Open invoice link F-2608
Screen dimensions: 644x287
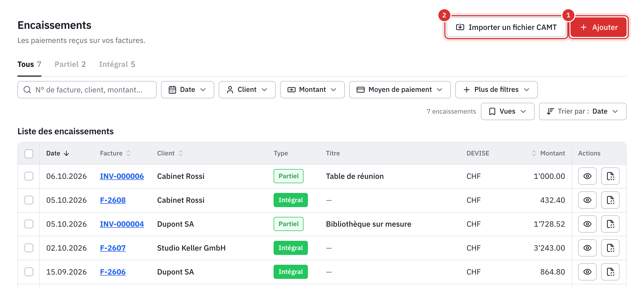113,200
